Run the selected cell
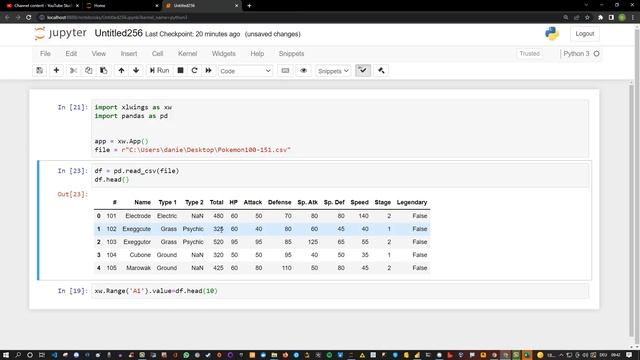640x360 pixels. point(159,71)
